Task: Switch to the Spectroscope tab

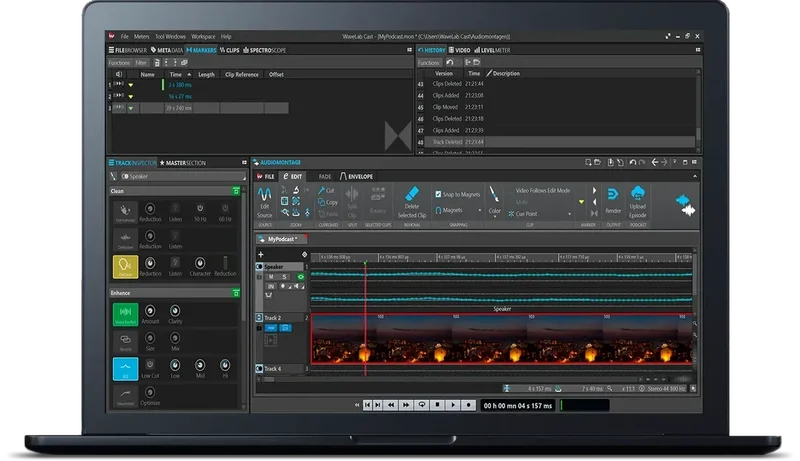Action: [x=264, y=50]
